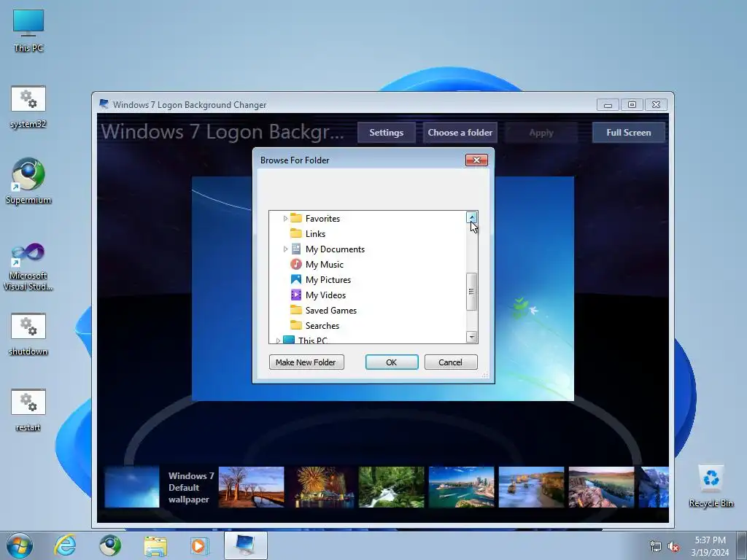Image resolution: width=747 pixels, height=560 pixels.
Task: Cancel the Browse For Folder dialog
Action: click(451, 362)
